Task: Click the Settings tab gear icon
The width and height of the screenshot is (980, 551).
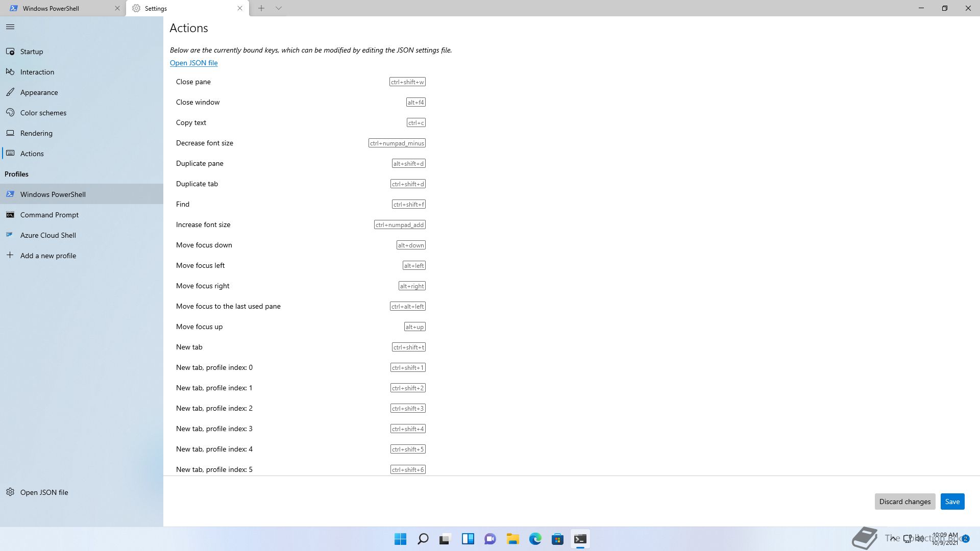Action: tap(136, 8)
